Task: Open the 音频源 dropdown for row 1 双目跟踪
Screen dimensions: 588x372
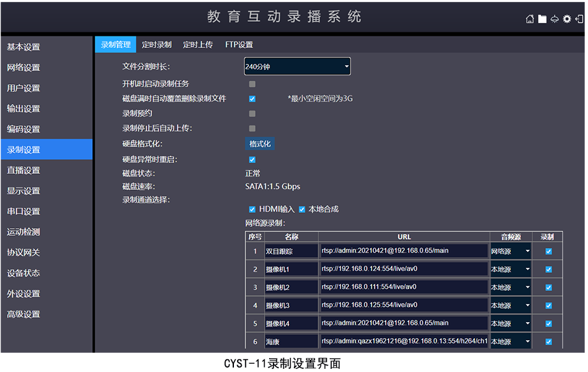Action: point(511,252)
